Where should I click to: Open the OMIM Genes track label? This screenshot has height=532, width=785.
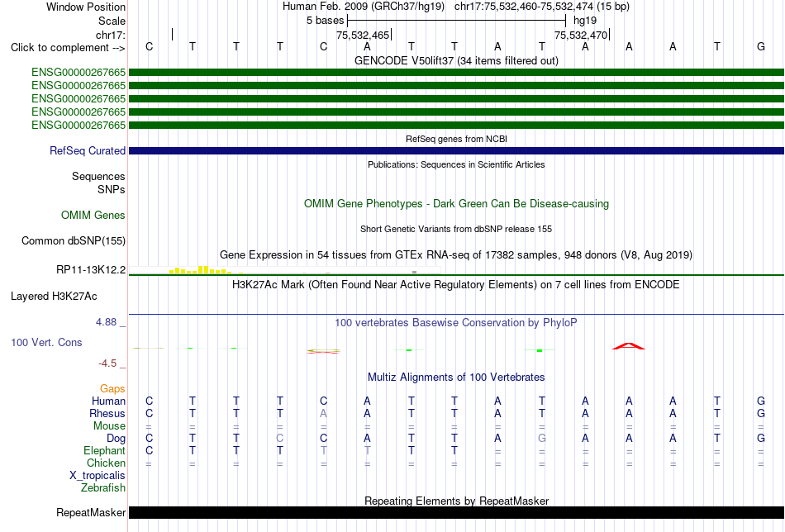point(93,216)
